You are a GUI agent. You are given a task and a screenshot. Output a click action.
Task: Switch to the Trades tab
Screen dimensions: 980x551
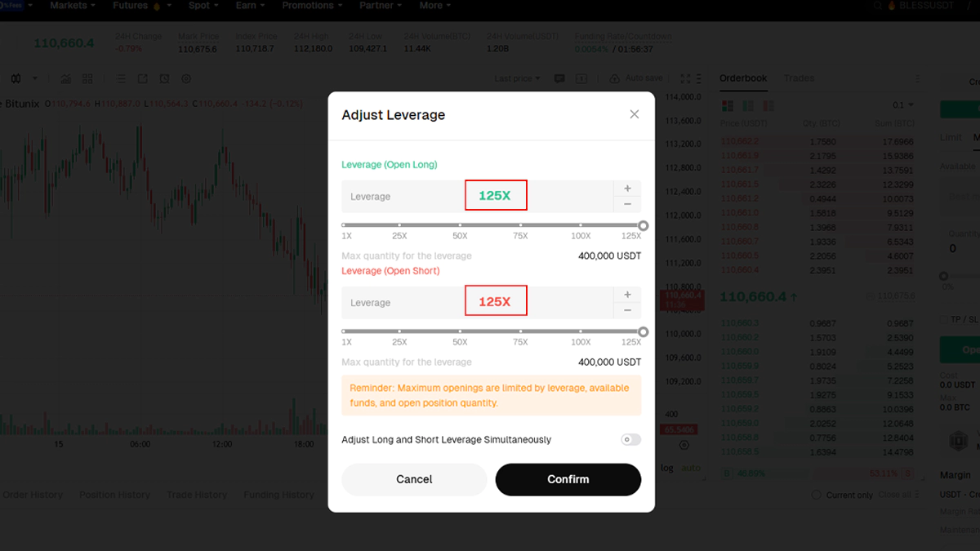tap(798, 78)
